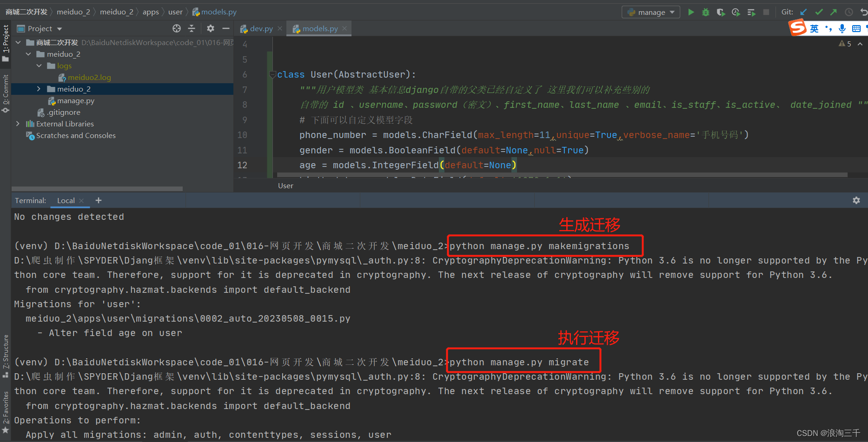
Task: Click Sogou input method logo
Action: pos(797,28)
